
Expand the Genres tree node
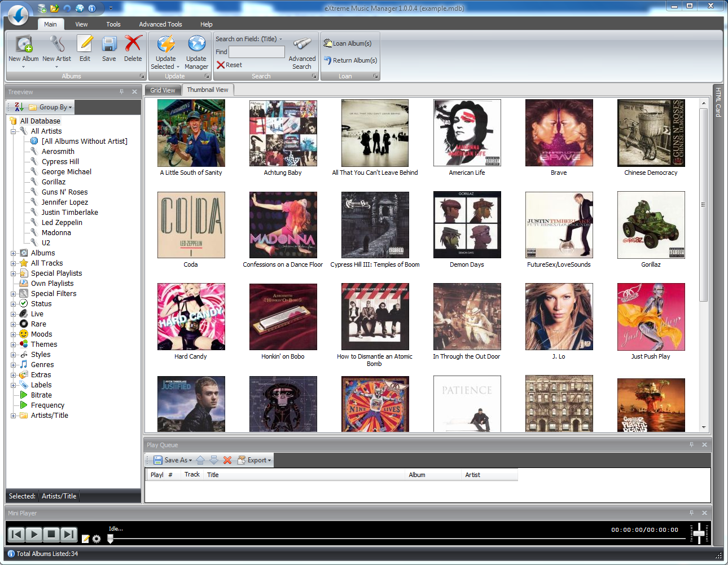coord(14,365)
